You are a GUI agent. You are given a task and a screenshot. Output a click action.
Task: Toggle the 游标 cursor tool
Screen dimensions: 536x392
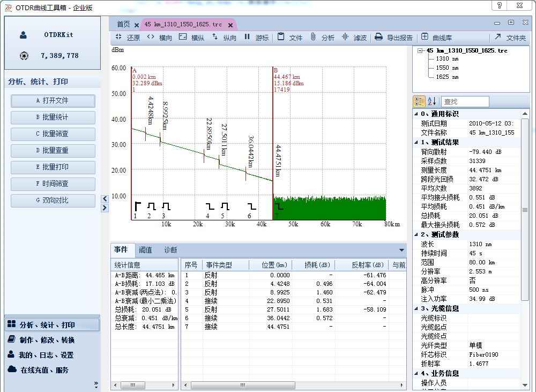click(x=247, y=38)
